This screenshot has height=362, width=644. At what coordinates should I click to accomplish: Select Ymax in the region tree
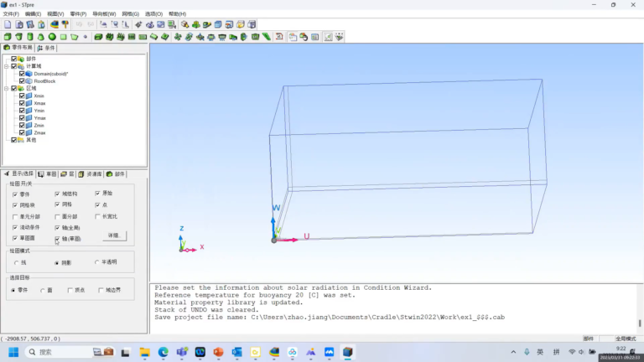(x=40, y=118)
